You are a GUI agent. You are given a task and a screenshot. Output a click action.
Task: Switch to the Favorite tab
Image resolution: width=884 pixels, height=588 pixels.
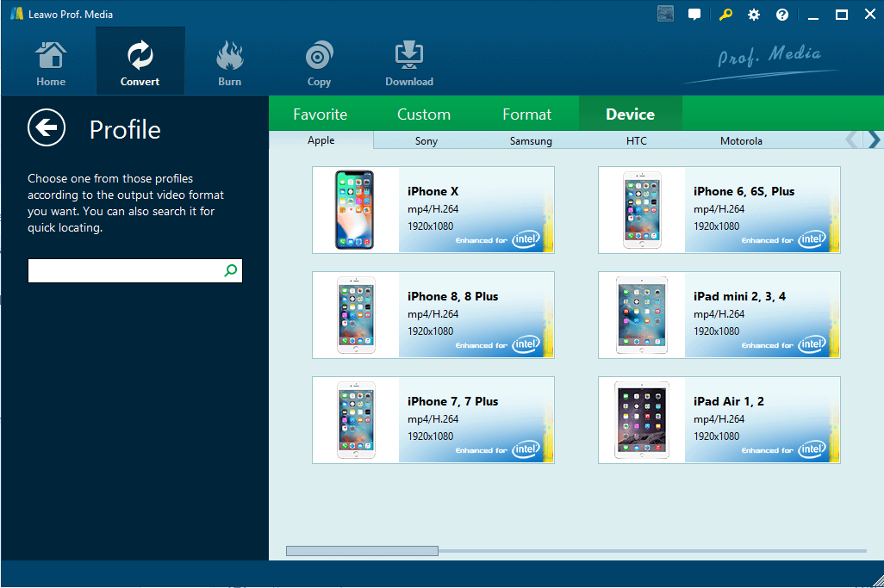tap(321, 115)
